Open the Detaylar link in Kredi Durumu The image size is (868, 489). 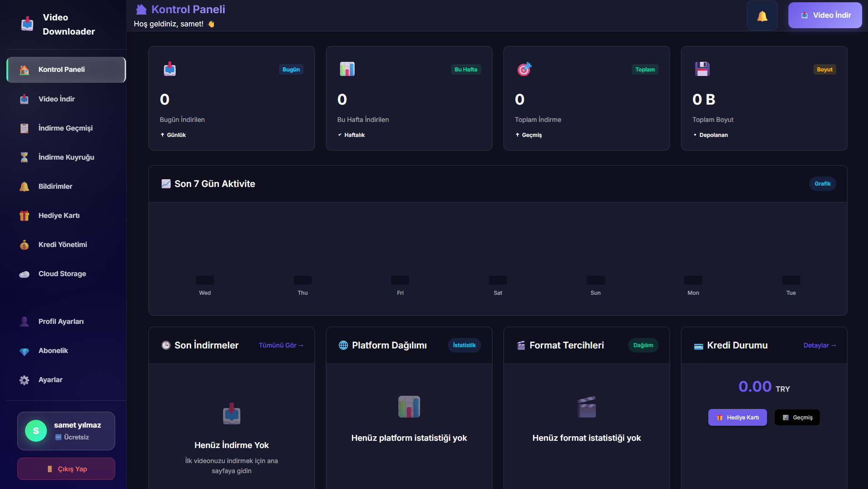(819, 345)
